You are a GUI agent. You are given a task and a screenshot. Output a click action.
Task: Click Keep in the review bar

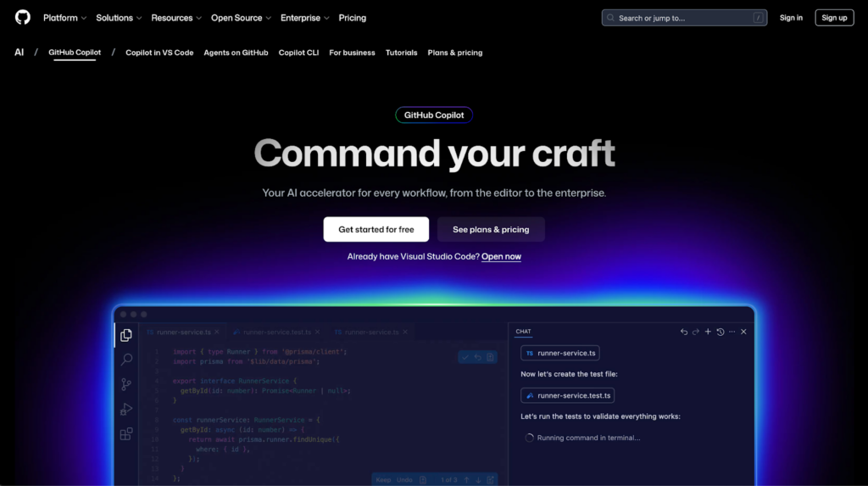tap(383, 480)
